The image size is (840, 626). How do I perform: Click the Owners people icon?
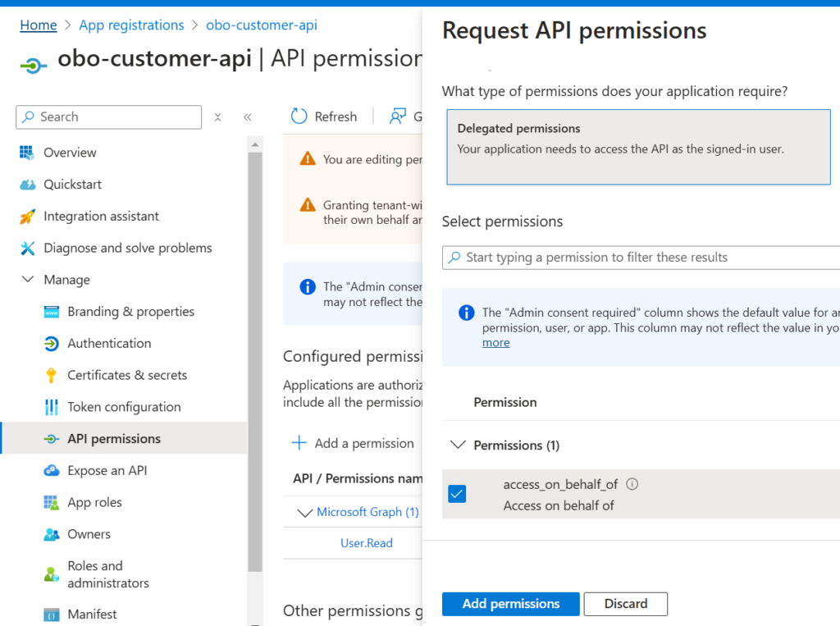[x=52, y=534]
